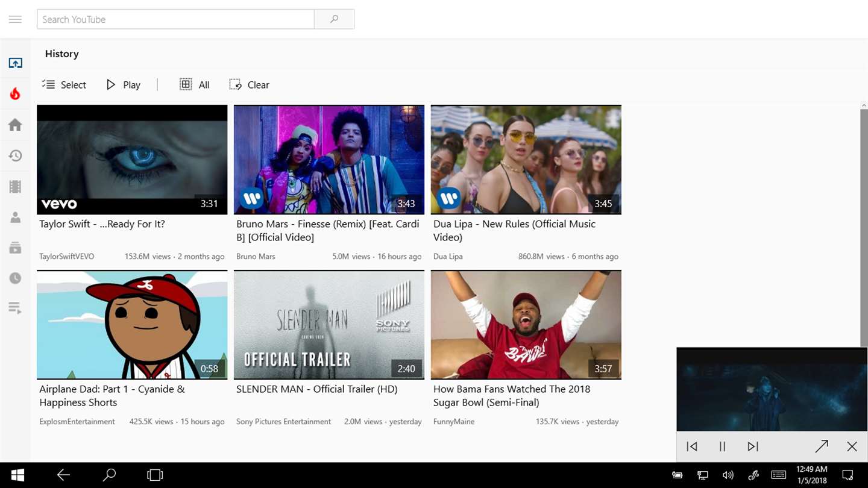Open Task View from the taskbar
This screenshot has width=868, height=488.
(x=155, y=475)
